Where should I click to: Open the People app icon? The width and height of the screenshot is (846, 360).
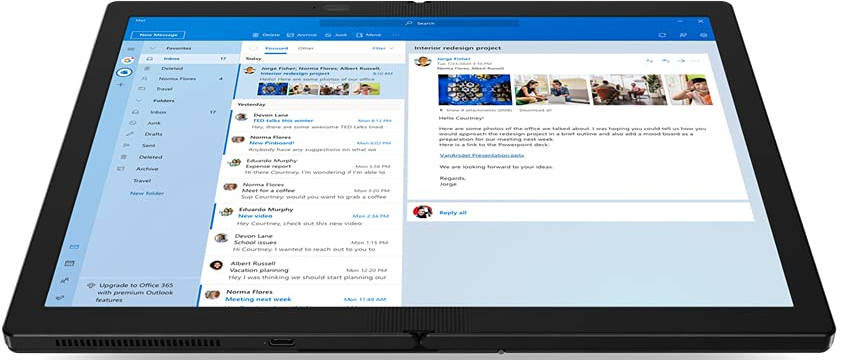pos(65,280)
